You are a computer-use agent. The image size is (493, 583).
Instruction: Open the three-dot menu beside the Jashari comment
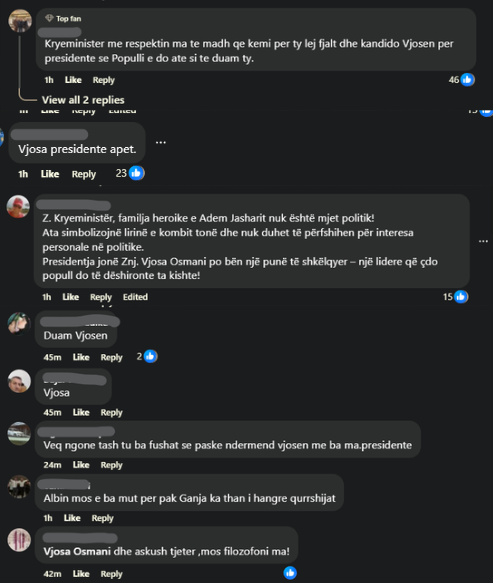483,241
